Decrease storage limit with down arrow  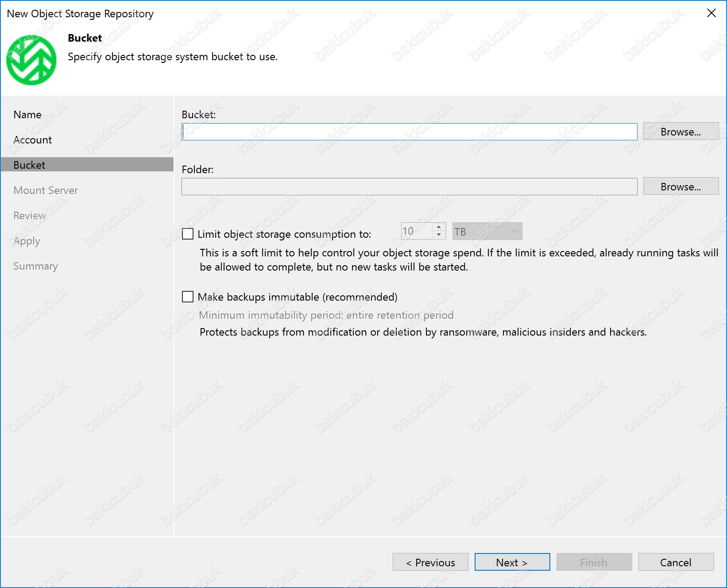(438, 235)
